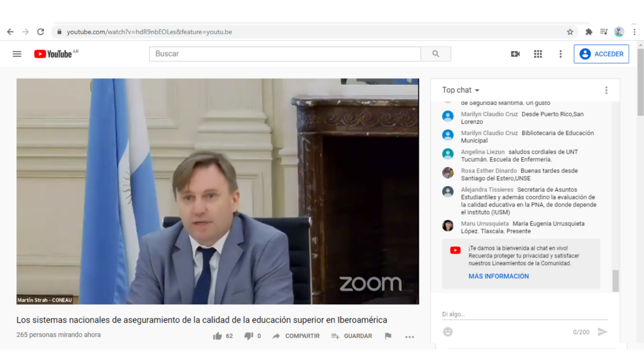Click '265 personas mirando ahora' text
The height and width of the screenshot is (362, 644).
(x=58, y=334)
